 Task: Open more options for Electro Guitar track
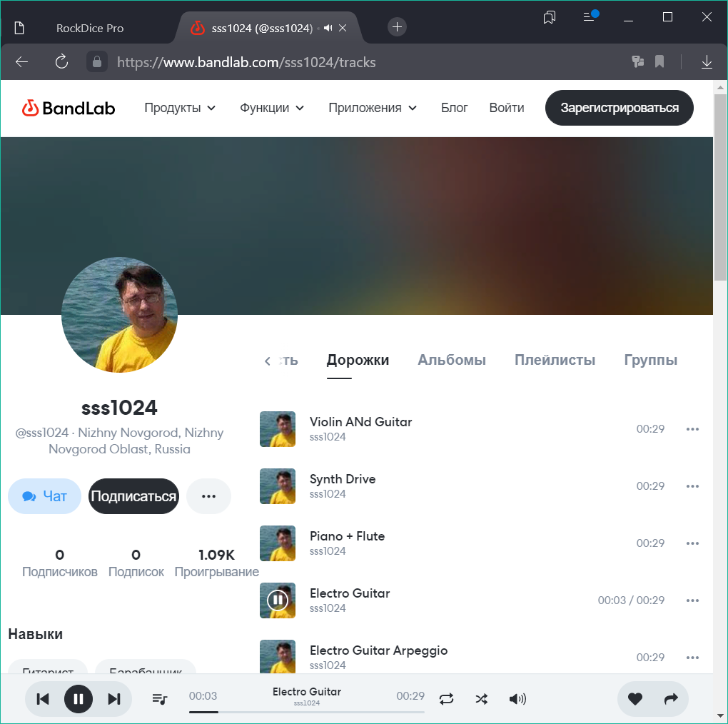(x=692, y=600)
